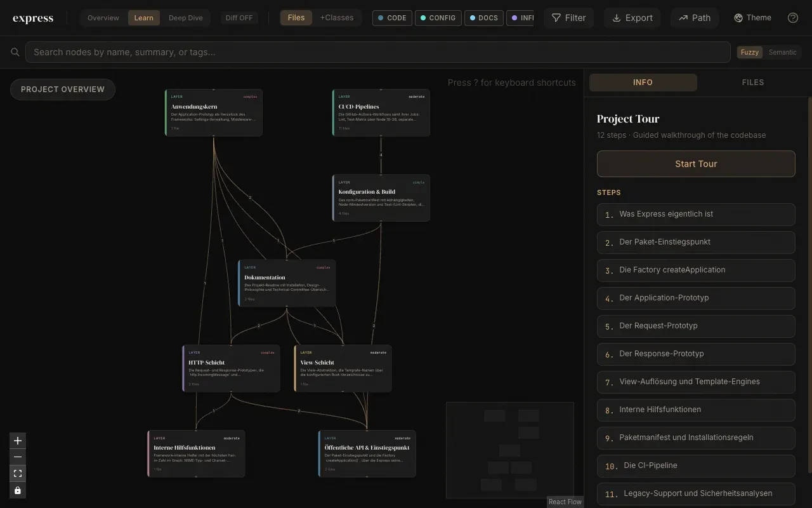The width and height of the screenshot is (812, 508).
Task: Open step 1 Was Express eigentlich ist
Action: (696, 215)
